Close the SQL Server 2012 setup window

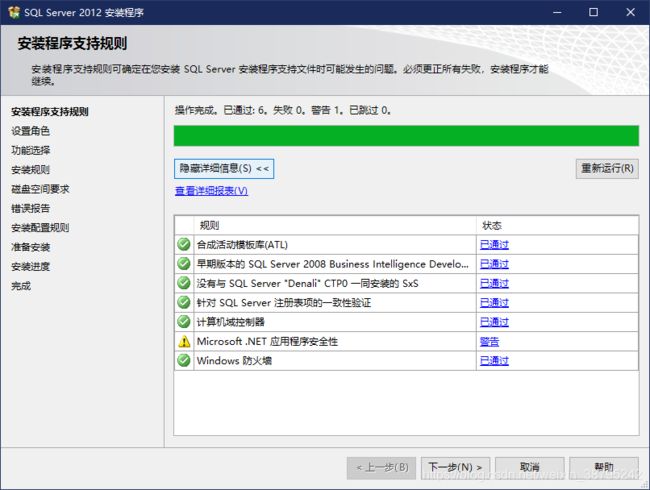631,12
